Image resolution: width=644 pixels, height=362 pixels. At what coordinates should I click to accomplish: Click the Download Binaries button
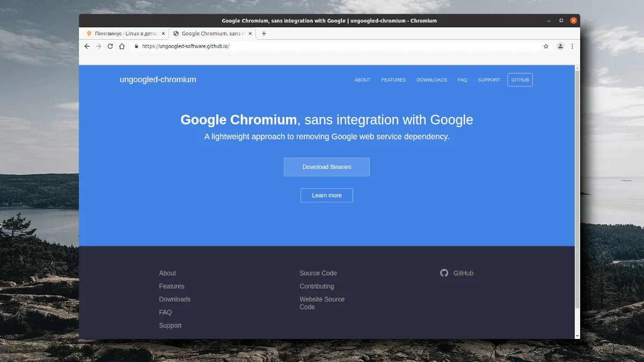(x=327, y=167)
